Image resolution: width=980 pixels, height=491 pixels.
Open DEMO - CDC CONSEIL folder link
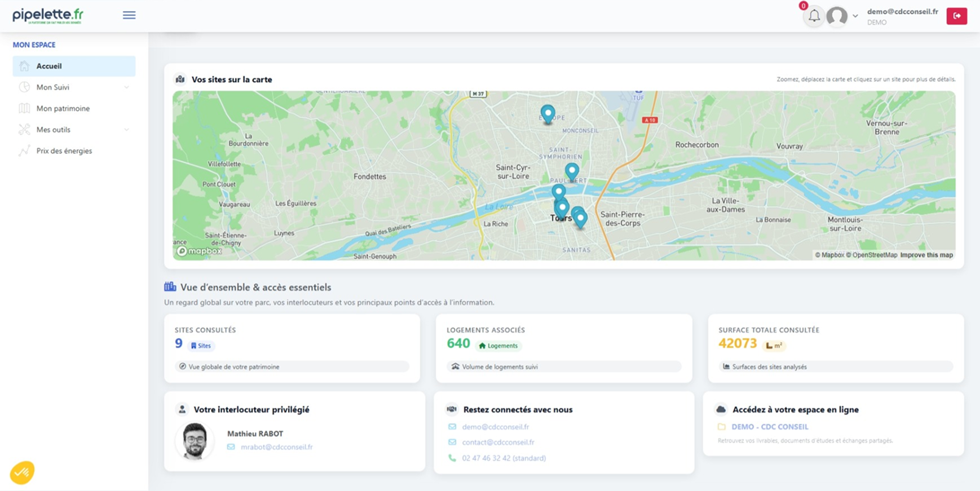click(770, 427)
